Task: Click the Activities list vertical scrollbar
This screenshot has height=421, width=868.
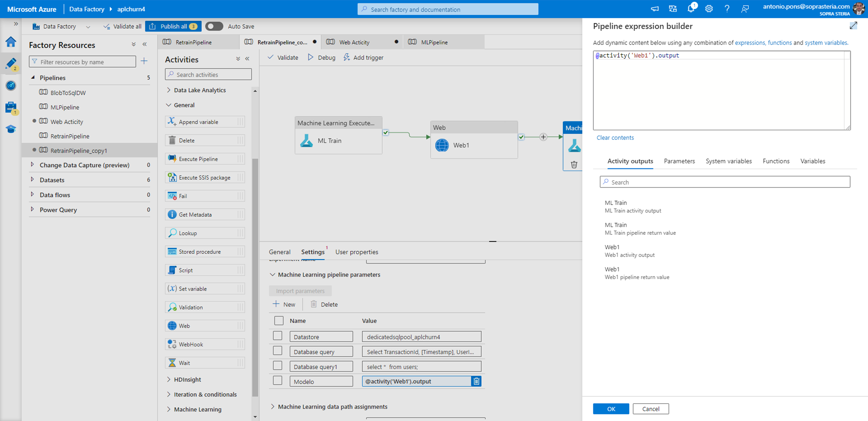Action: pos(255,278)
